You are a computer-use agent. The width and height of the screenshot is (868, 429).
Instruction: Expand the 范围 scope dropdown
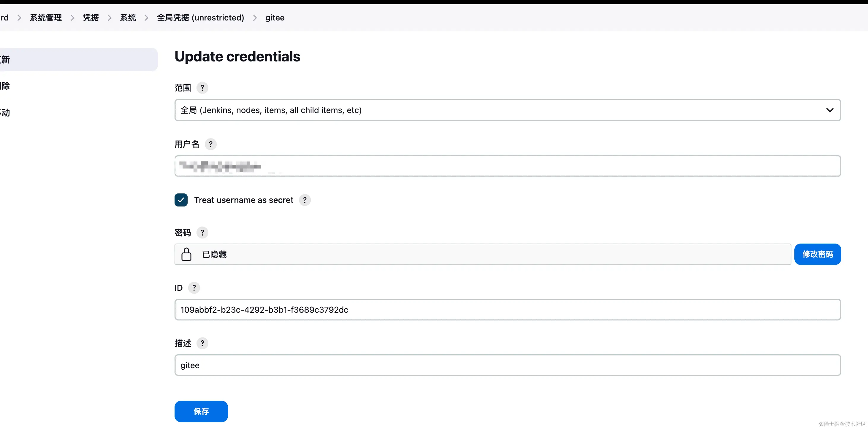[507, 110]
